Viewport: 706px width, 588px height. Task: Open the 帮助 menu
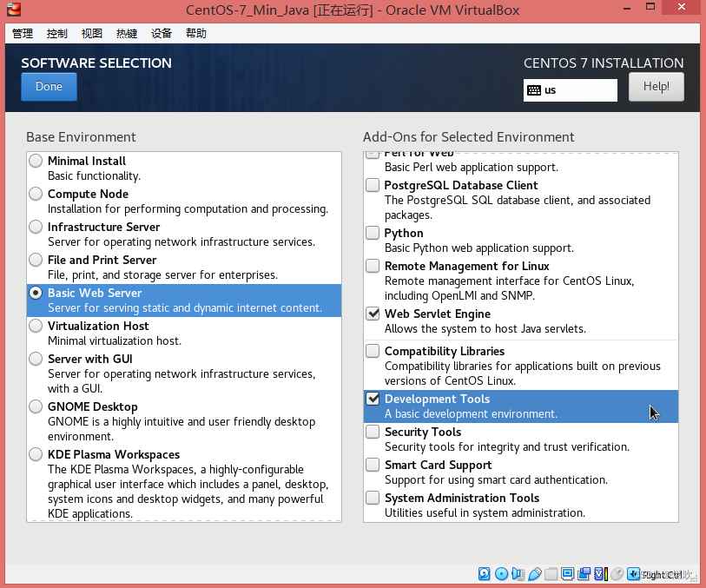196,33
